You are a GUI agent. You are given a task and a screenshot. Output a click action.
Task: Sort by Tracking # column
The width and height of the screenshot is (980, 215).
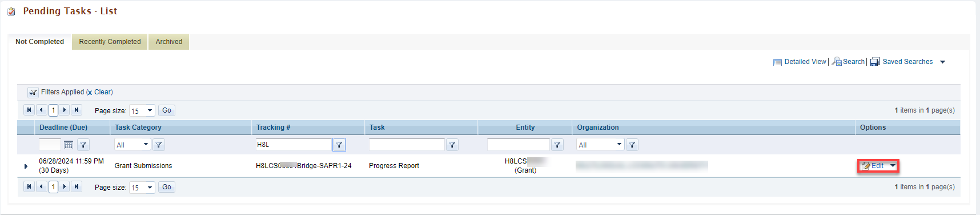pyautogui.click(x=273, y=128)
